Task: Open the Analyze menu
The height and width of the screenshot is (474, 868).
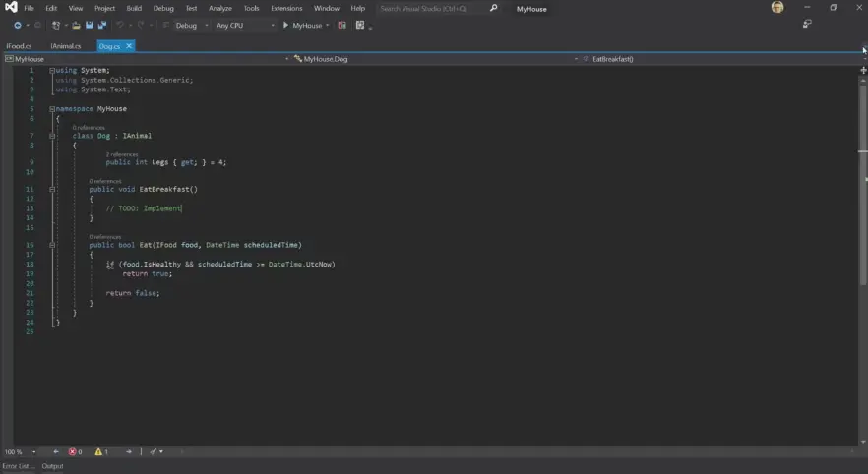Action: point(220,8)
